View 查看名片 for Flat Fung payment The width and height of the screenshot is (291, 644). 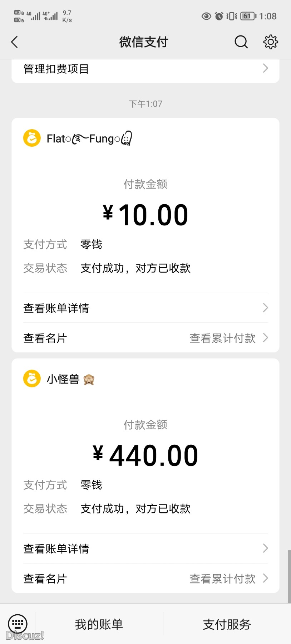45,338
